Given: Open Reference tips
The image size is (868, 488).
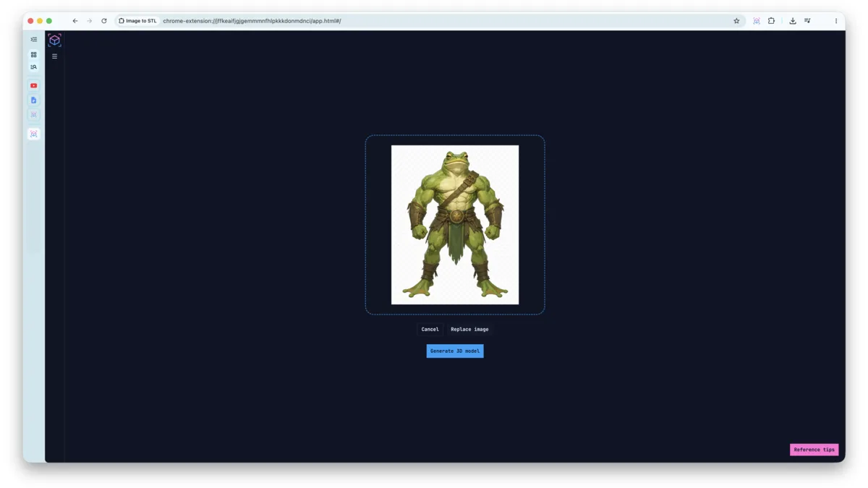Looking at the screenshot, I should click(x=814, y=450).
